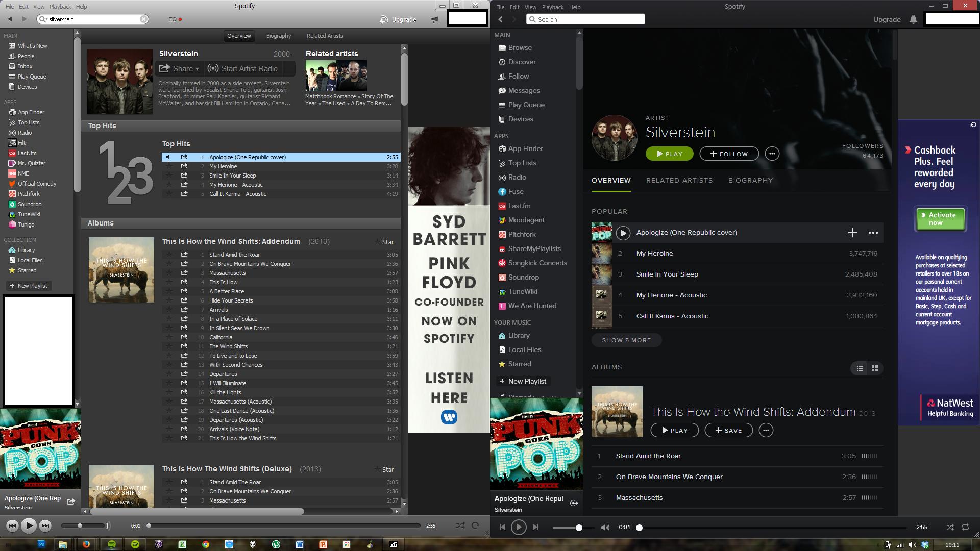Open Photoshop from the taskbar
The height and width of the screenshot is (551, 980).
click(x=42, y=544)
